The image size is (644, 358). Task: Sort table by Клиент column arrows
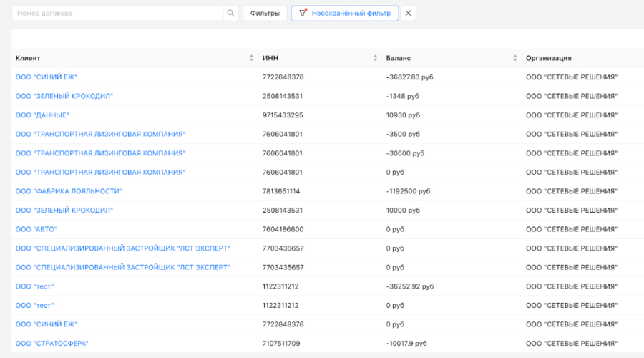[251, 58]
